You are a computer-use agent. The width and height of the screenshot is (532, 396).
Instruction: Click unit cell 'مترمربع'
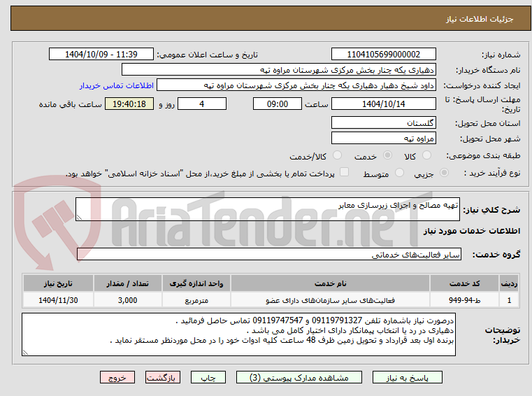[196, 300]
